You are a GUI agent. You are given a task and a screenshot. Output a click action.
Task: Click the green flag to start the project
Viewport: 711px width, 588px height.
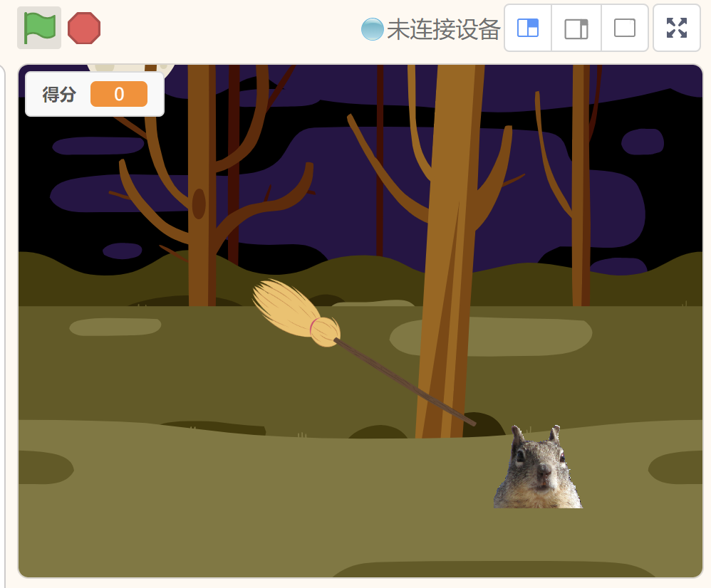39,28
